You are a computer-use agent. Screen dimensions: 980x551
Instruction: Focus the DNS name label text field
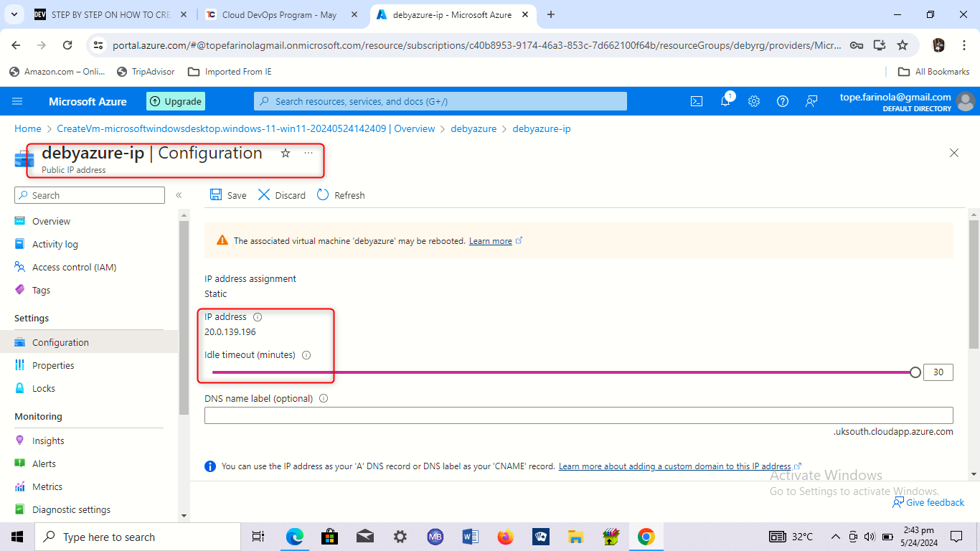pyautogui.click(x=579, y=415)
